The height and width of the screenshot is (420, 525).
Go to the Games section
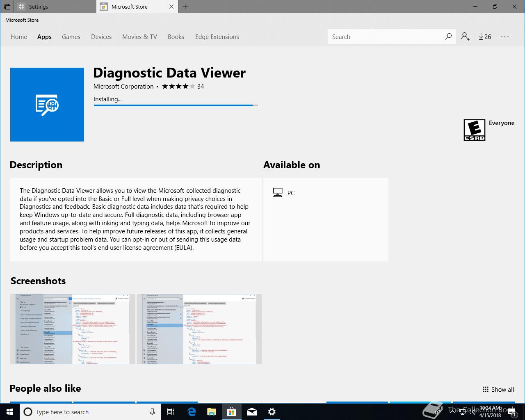pyautogui.click(x=71, y=37)
